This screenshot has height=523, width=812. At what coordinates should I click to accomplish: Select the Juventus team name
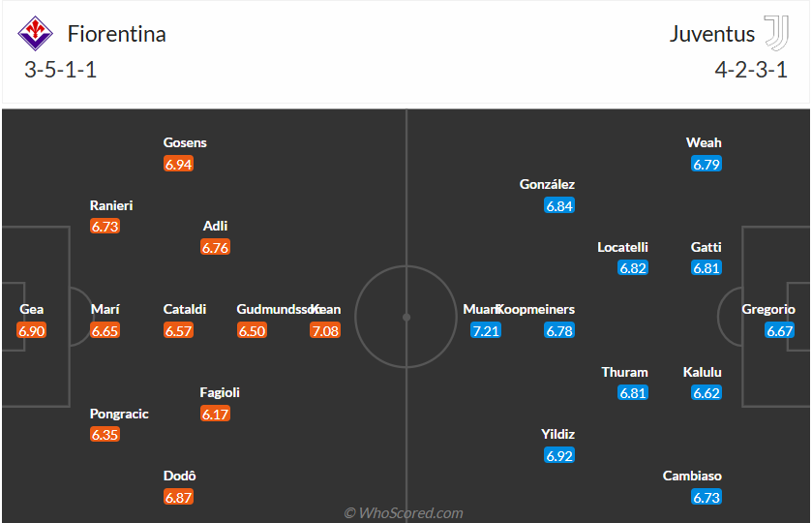click(x=711, y=34)
